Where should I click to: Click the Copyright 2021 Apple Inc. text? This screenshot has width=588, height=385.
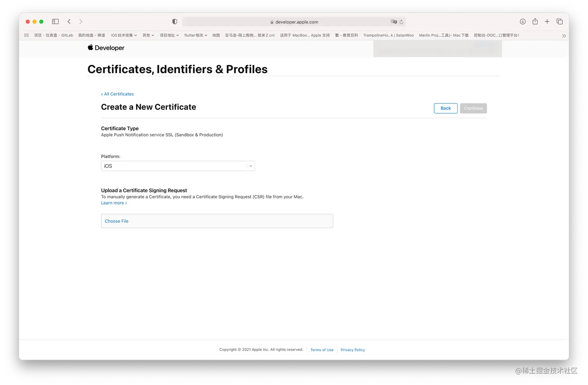(261, 350)
